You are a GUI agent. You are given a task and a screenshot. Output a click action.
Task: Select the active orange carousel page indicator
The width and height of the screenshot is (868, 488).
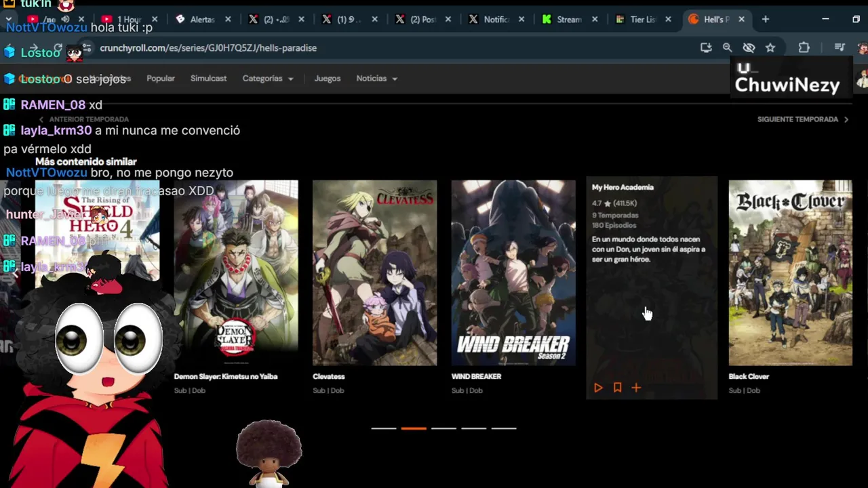tap(414, 428)
